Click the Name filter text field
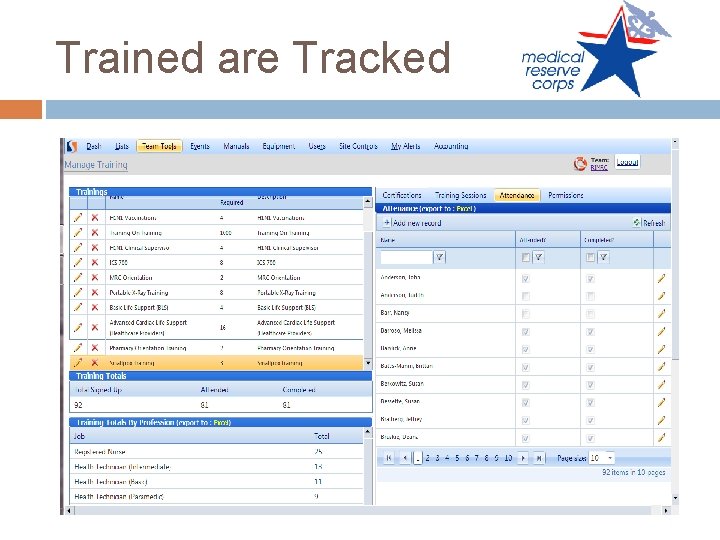The image size is (720, 540). pos(406,257)
